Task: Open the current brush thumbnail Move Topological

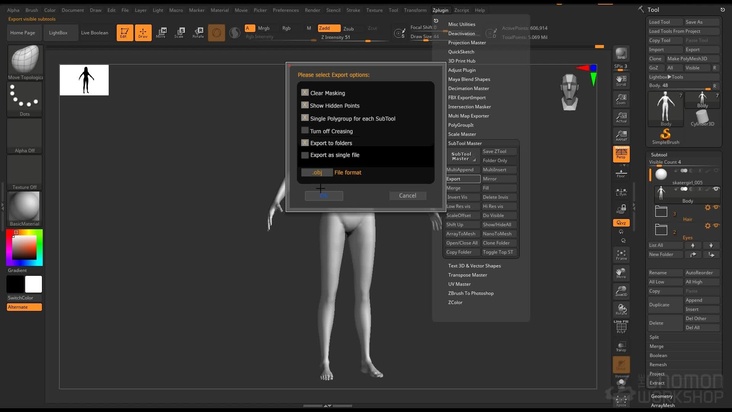Action: pyautogui.click(x=25, y=62)
